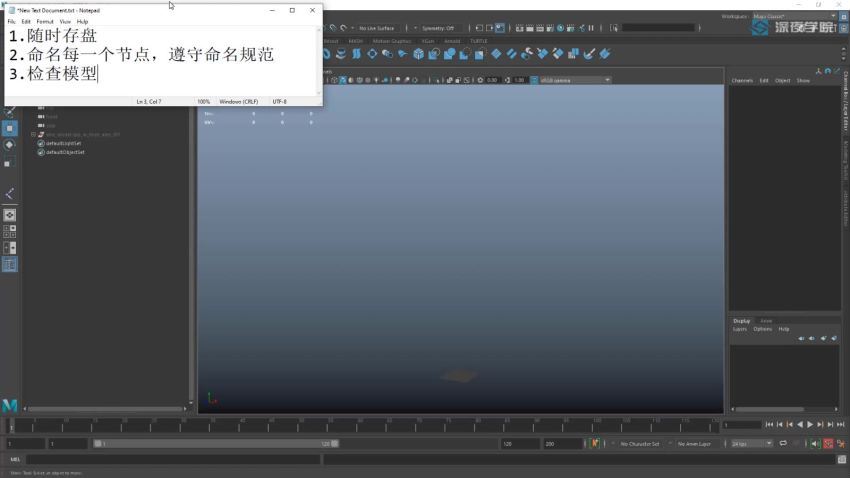Open the Layers menu in Layer Editor
This screenshot has height=478, width=850.
point(739,329)
